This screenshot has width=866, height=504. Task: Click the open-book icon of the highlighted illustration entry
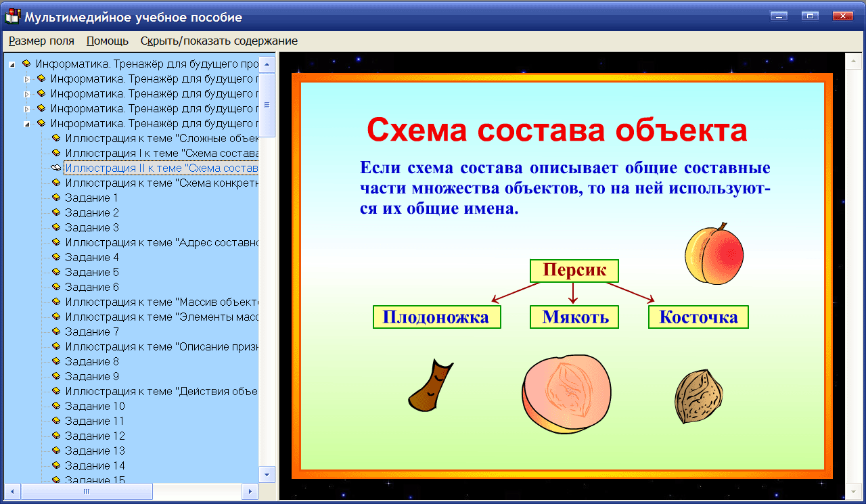click(57, 167)
